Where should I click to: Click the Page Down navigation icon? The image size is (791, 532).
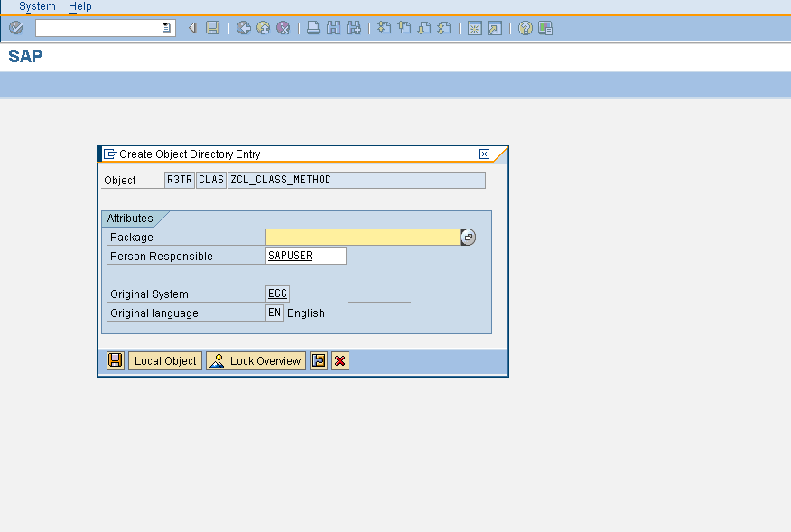coord(423,28)
